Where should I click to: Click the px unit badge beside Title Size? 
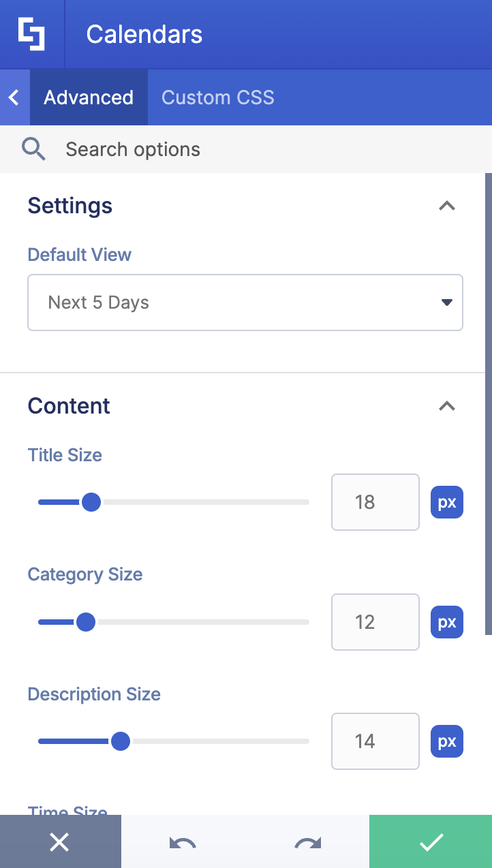(x=446, y=502)
